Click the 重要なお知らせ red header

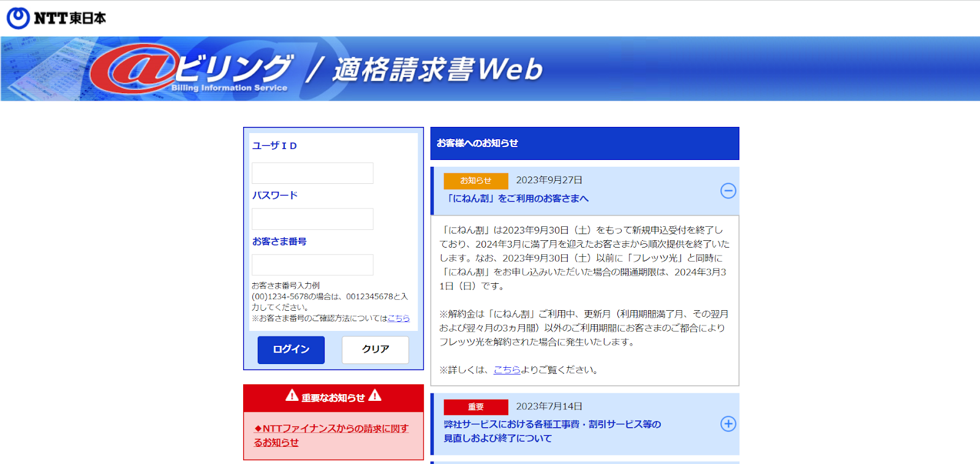[333, 398]
